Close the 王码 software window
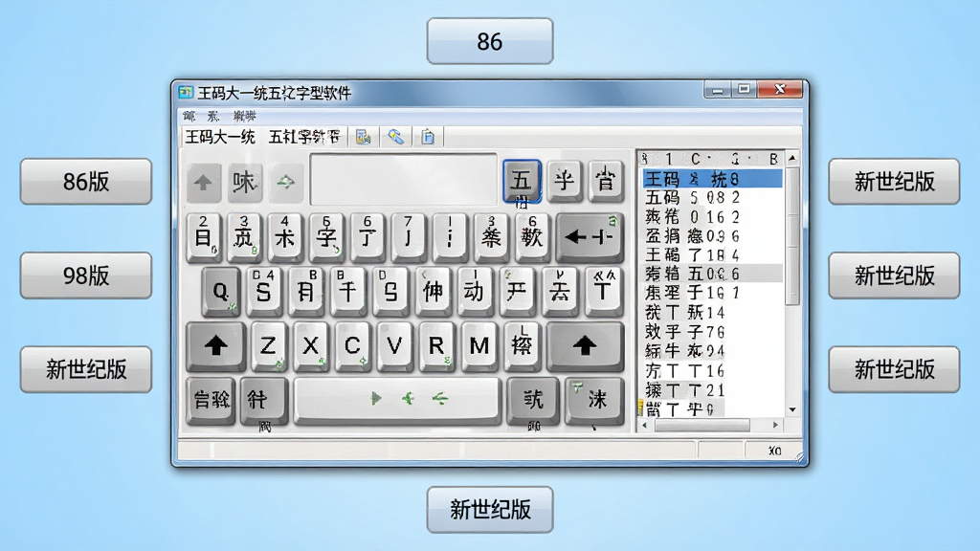Viewport: 980px width, 551px height. 779,90
